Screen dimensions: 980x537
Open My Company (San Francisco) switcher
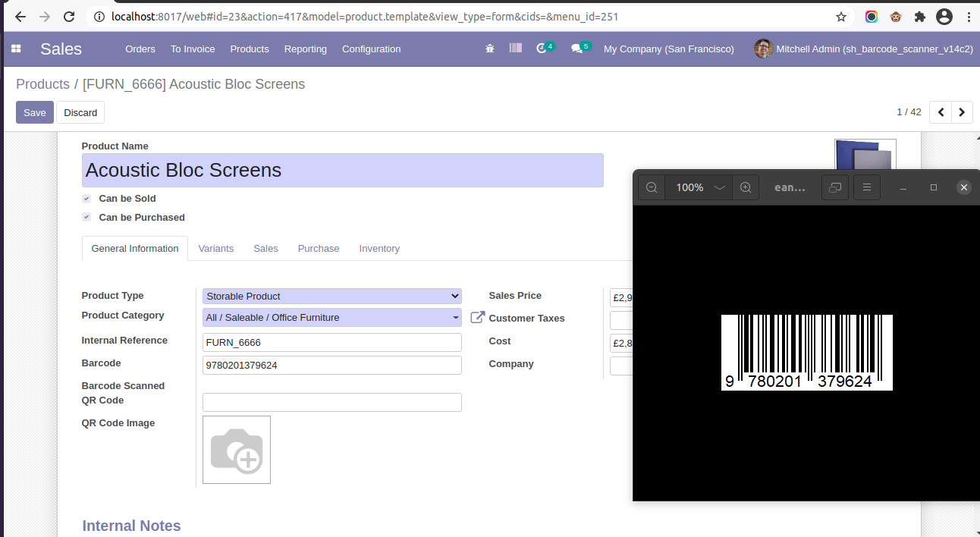coord(669,49)
